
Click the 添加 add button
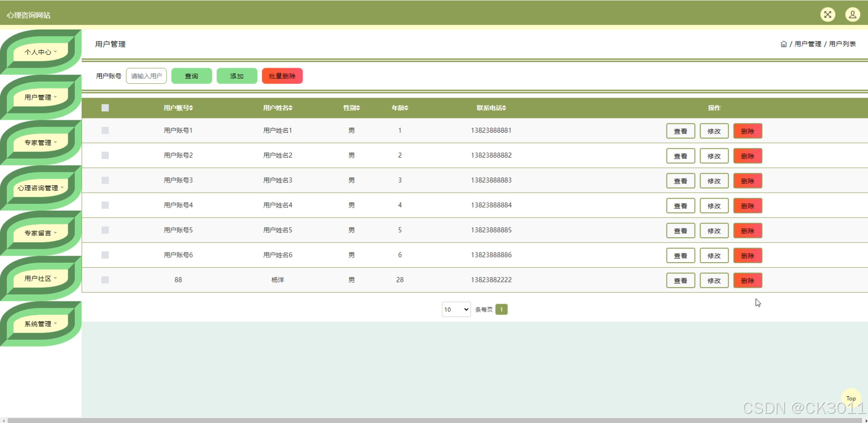point(237,76)
